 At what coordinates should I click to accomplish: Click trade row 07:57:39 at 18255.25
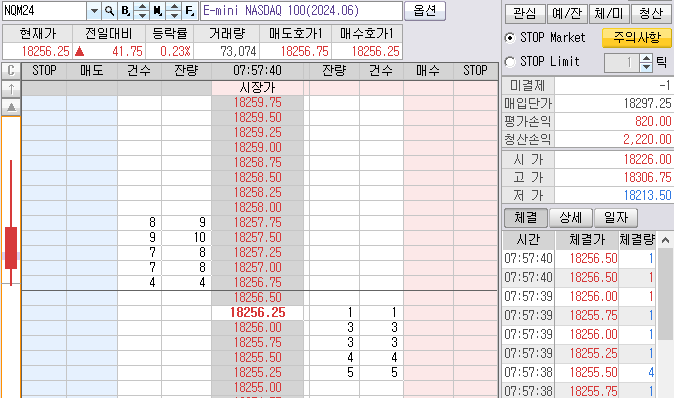(x=579, y=354)
